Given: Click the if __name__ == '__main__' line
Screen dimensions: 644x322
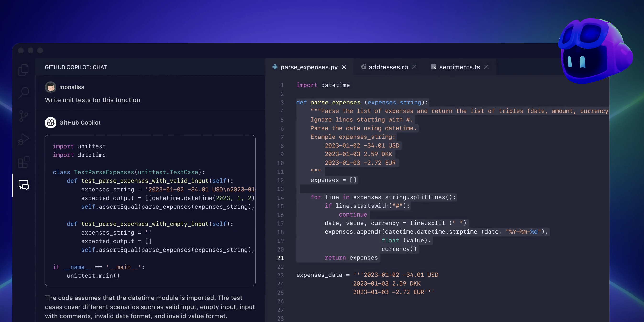Looking at the screenshot, I should [x=99, y=267].
